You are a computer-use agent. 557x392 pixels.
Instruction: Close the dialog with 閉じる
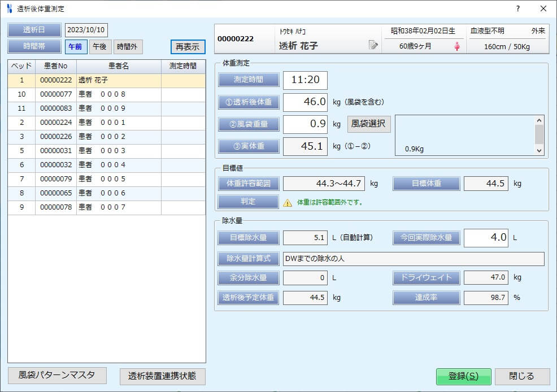pos(522,376)
